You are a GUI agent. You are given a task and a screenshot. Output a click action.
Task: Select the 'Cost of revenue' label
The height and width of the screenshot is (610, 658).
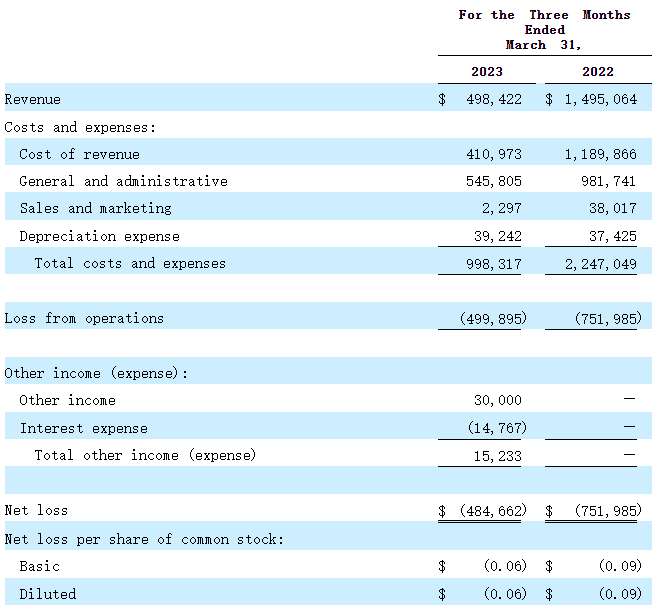(x=79, y=154)
